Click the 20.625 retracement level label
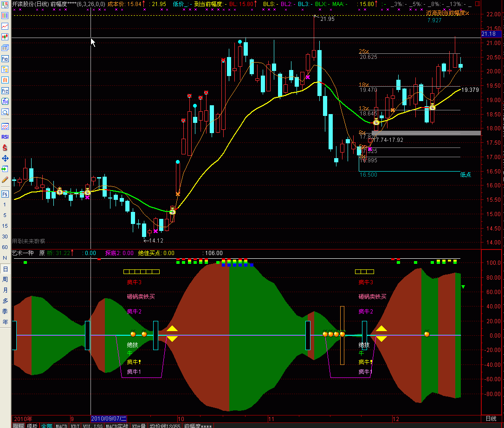504x428 pixels. pos(368,57)
